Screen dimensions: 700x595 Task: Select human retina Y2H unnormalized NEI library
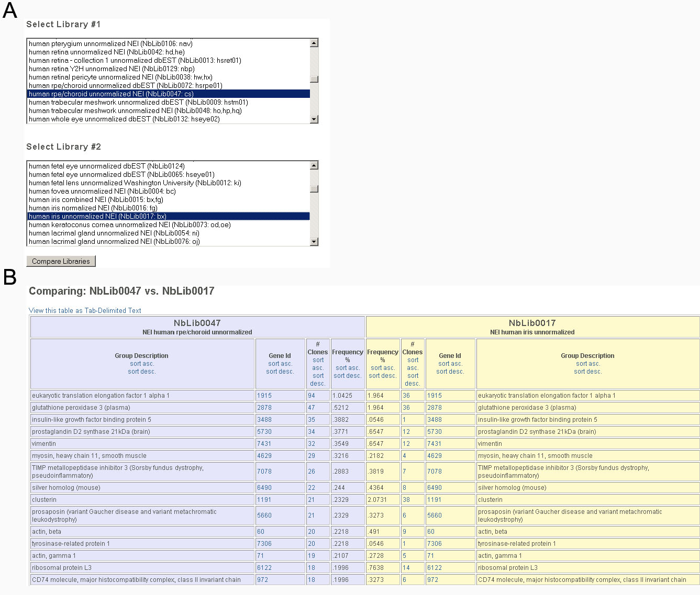click(x=112, y=69)
